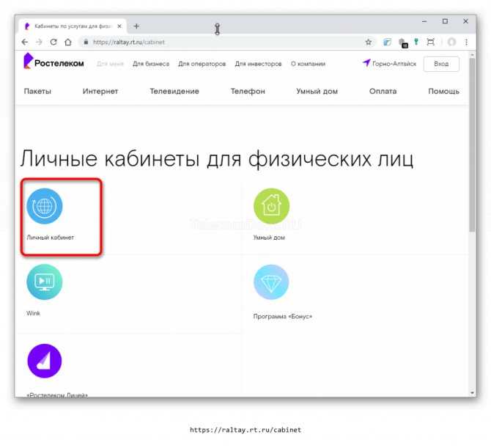Screen dimensions: 491x448
Task: Click the page vertical scrollbar thumb
Action: point(472,144)
